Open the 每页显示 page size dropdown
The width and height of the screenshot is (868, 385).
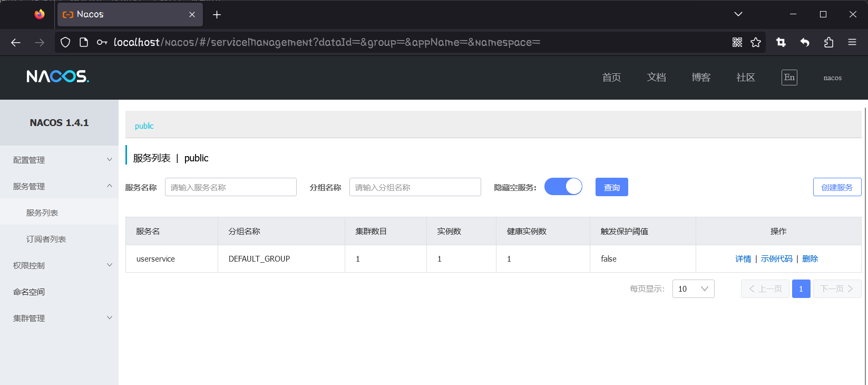point(694,289)
